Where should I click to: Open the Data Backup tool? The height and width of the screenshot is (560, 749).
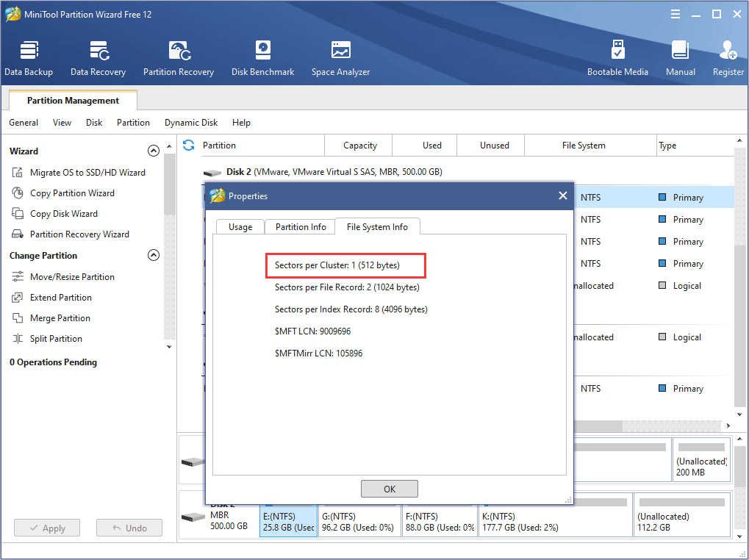[29, 58]
